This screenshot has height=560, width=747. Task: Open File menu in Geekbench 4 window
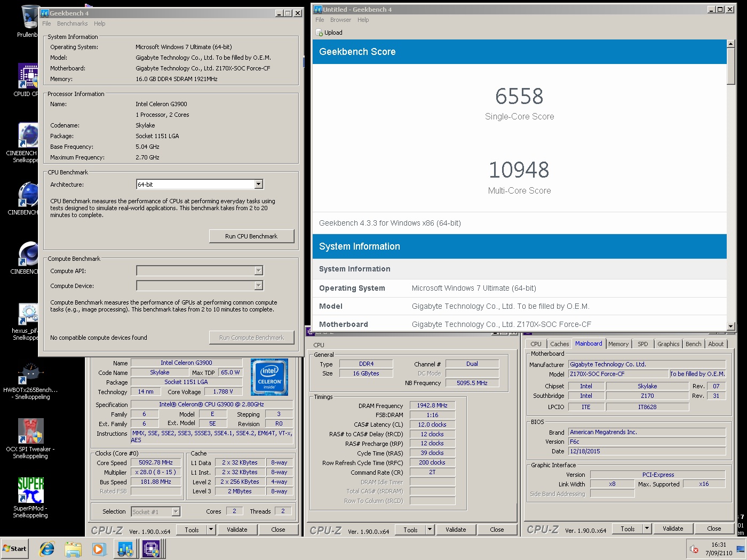pyautogui.click(x=46, y=23)
